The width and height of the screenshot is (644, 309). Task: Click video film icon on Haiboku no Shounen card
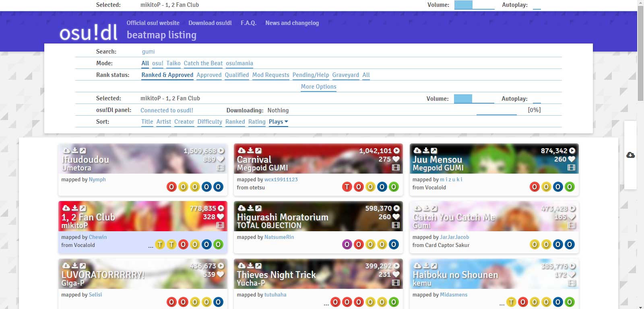coord(572,283)
